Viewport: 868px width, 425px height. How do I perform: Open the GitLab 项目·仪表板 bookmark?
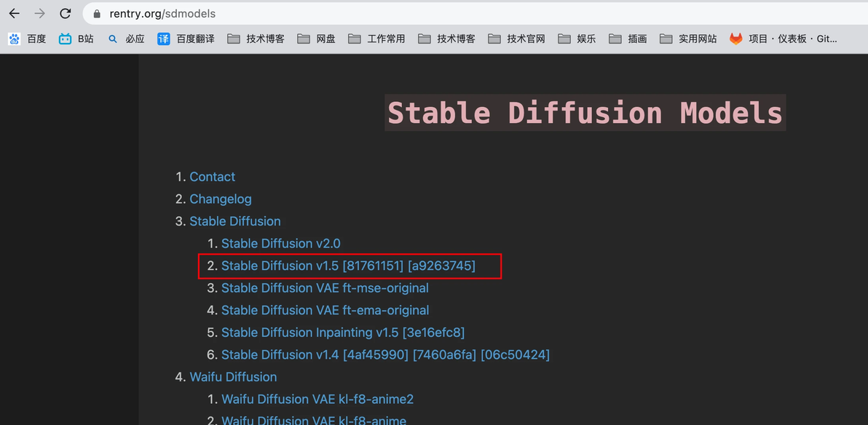[x=783, y=39]
